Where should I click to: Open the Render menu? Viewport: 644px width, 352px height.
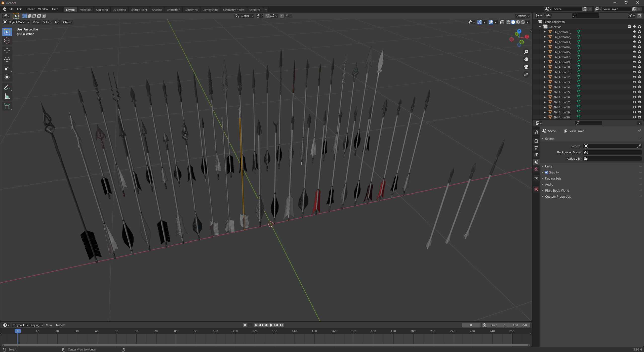pyautogui.click(x=30, y=9)
